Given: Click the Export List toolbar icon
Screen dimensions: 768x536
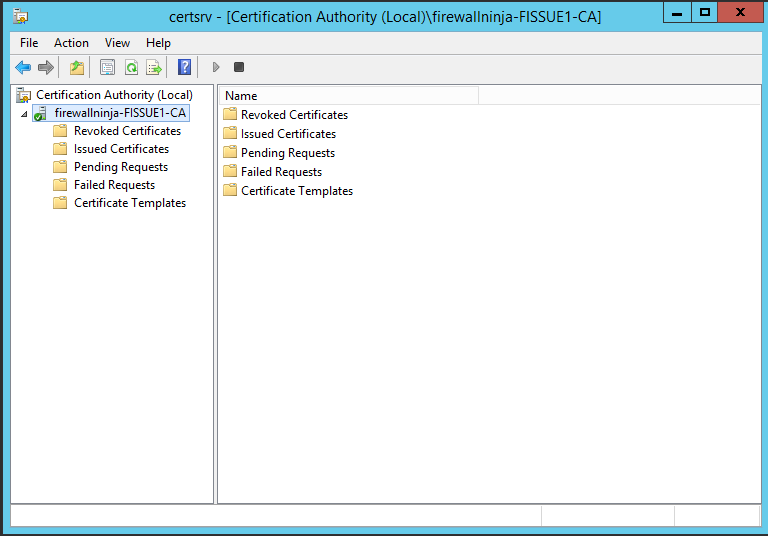Looking at the screenshot, I should [x=154, y=67].
